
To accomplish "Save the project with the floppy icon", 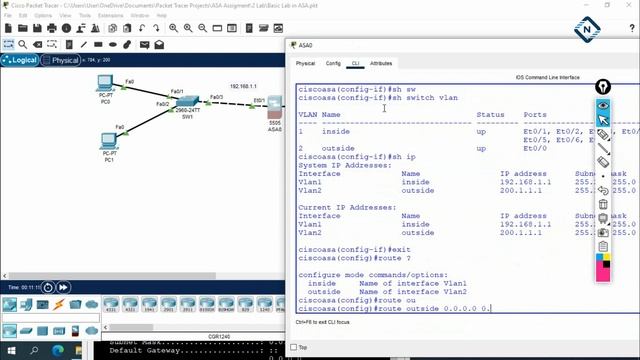I will (x=37, y=28).
